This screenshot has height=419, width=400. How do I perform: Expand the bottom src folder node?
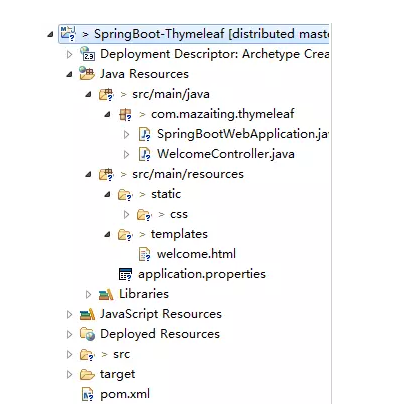click(69, 354)
